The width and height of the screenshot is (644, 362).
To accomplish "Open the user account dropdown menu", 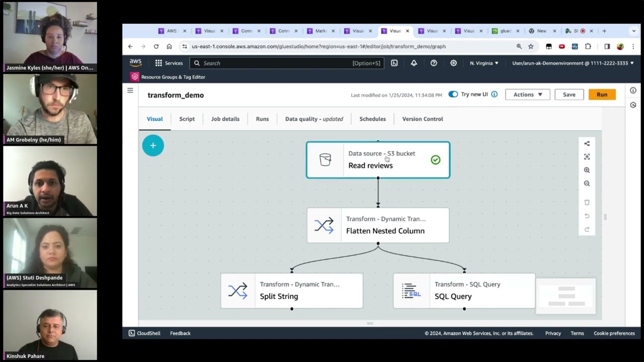I will point(573,63).
